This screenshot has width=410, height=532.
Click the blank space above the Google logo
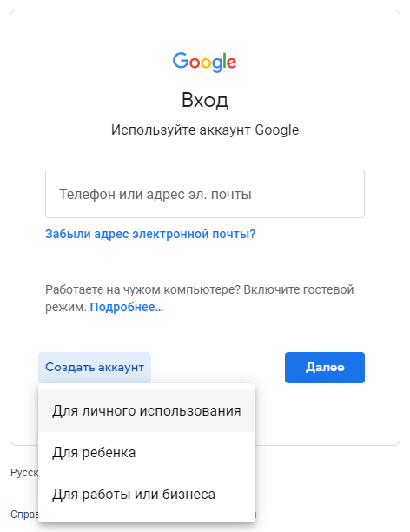[x=205, y=30]
